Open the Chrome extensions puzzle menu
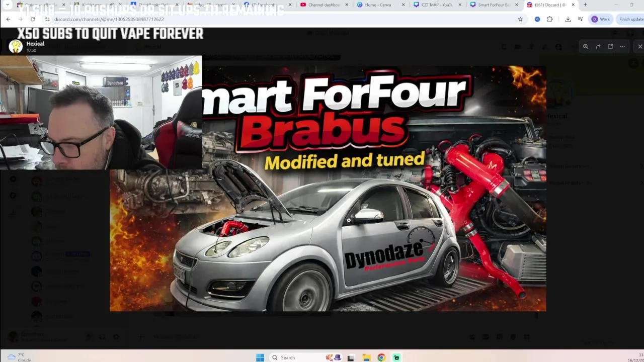 pos(550,19)
